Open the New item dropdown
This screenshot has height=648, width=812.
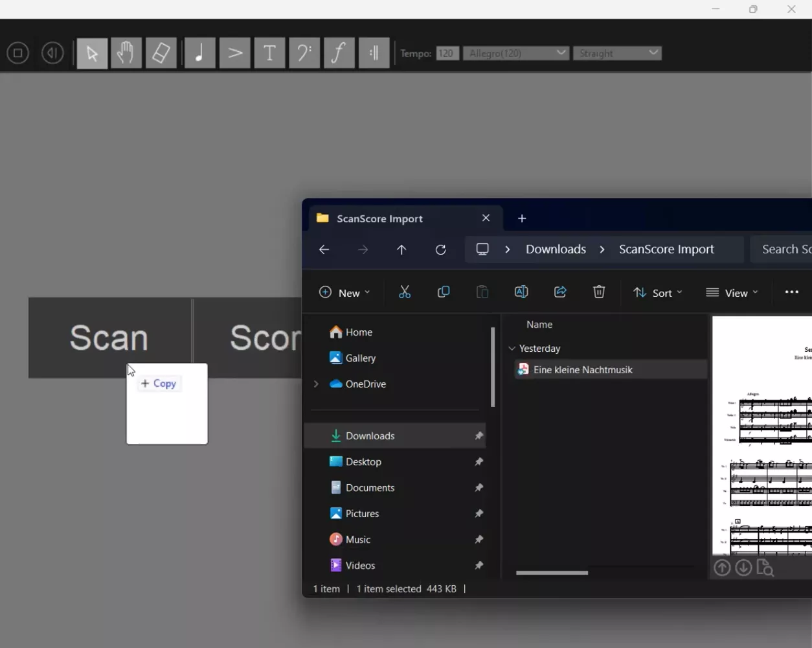[x=344, y=293]
